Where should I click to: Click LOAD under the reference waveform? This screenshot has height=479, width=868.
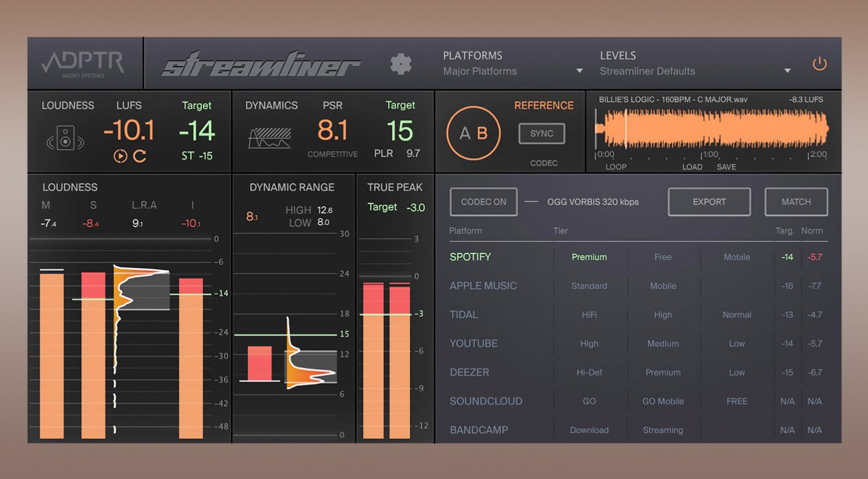(x=692, y=167)
